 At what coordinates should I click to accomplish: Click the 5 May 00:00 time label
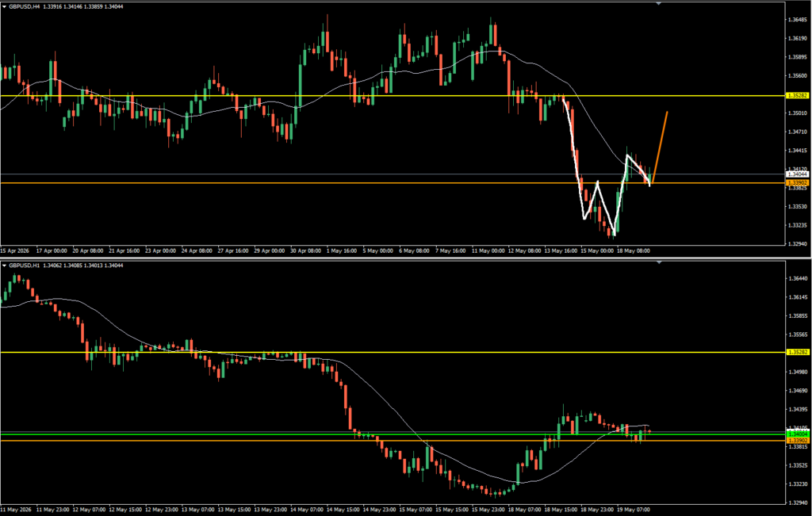coord(378,250)
